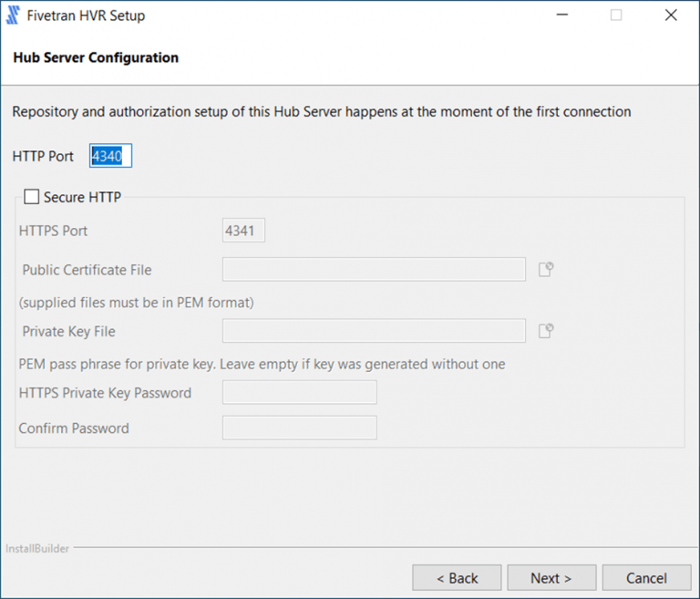Browse for the Private Key File
The width and height of the screenshot is (700, 599).
[x=546, y=331]
